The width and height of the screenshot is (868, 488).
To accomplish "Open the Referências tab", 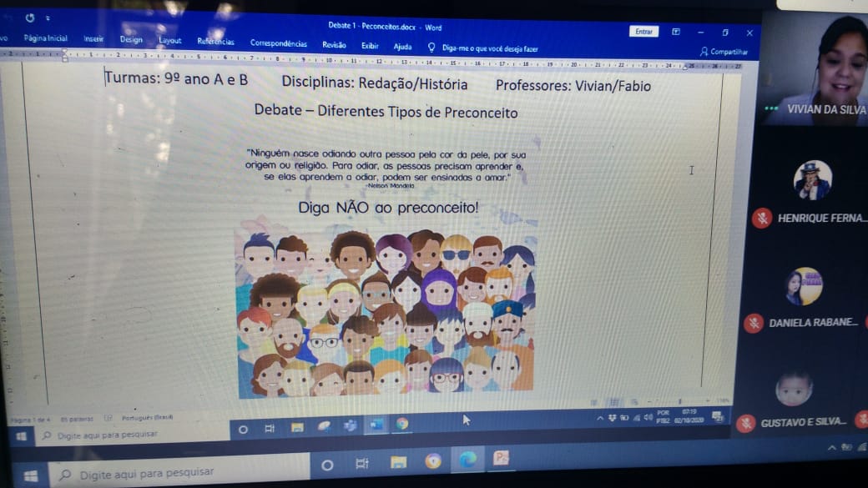I will click(x=216, y=42).
